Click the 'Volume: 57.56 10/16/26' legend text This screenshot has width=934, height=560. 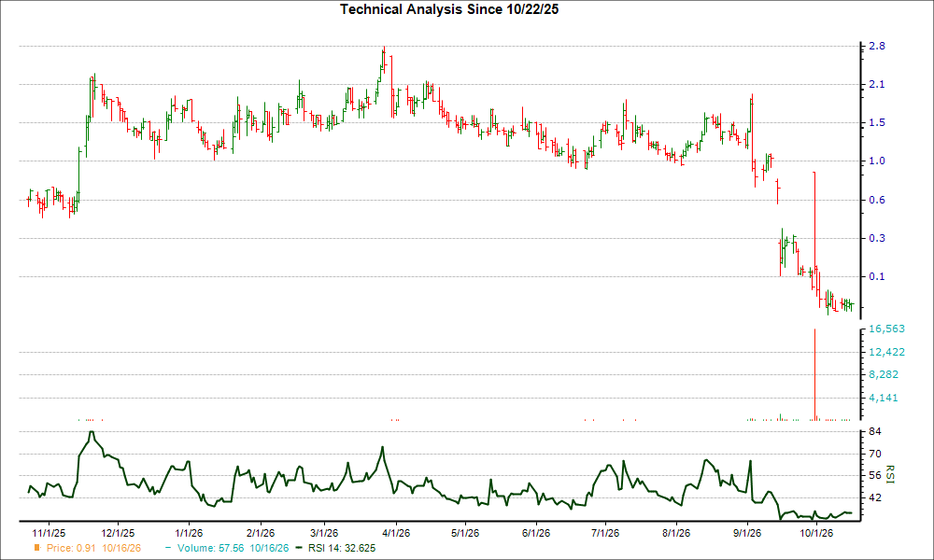click(x=233, y=548)
